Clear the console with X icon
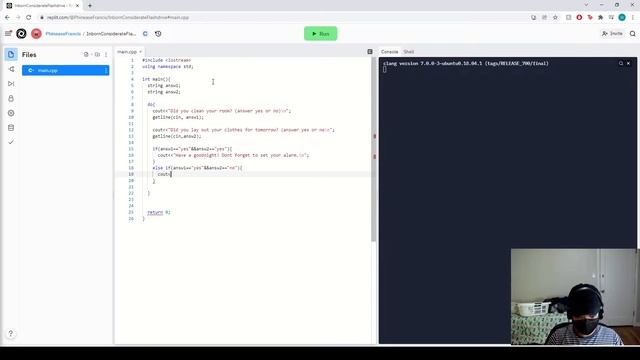Image resolution: width=640 pixels, height=360 pixels. click(x=628, y=63)
